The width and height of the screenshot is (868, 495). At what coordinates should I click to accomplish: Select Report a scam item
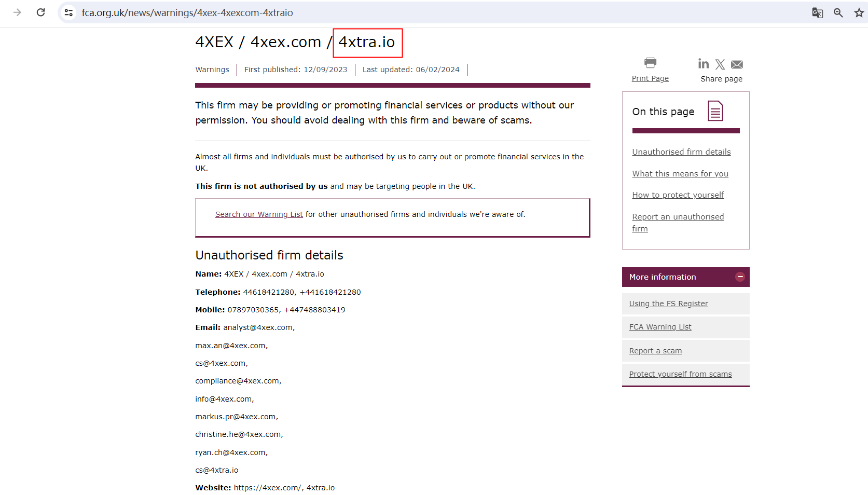coord(655,351)
